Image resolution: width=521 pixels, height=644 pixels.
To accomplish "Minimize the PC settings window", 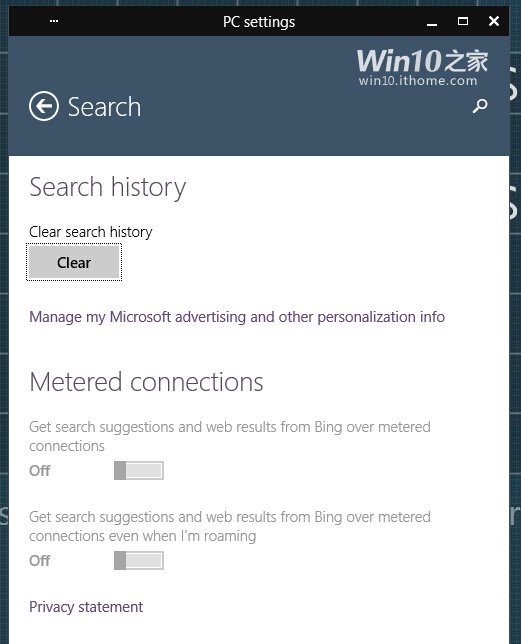I will coord(431,21).
